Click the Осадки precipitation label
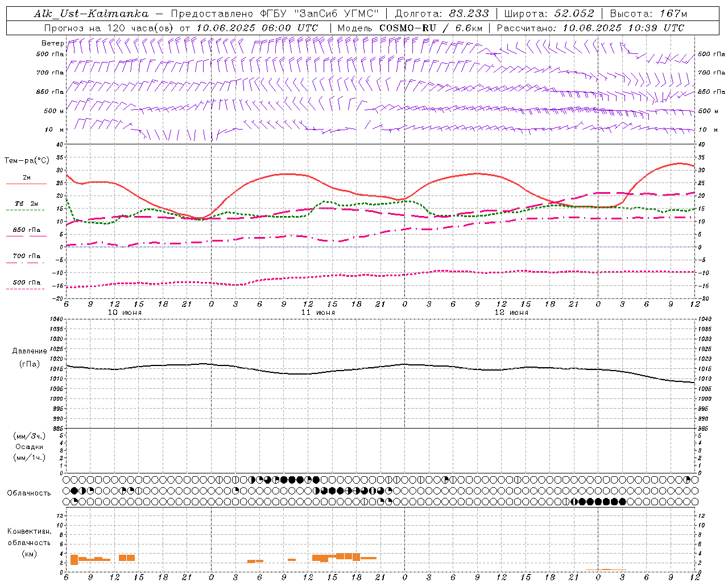Viewport: 728px width, 582px height. tap(30, 447)
